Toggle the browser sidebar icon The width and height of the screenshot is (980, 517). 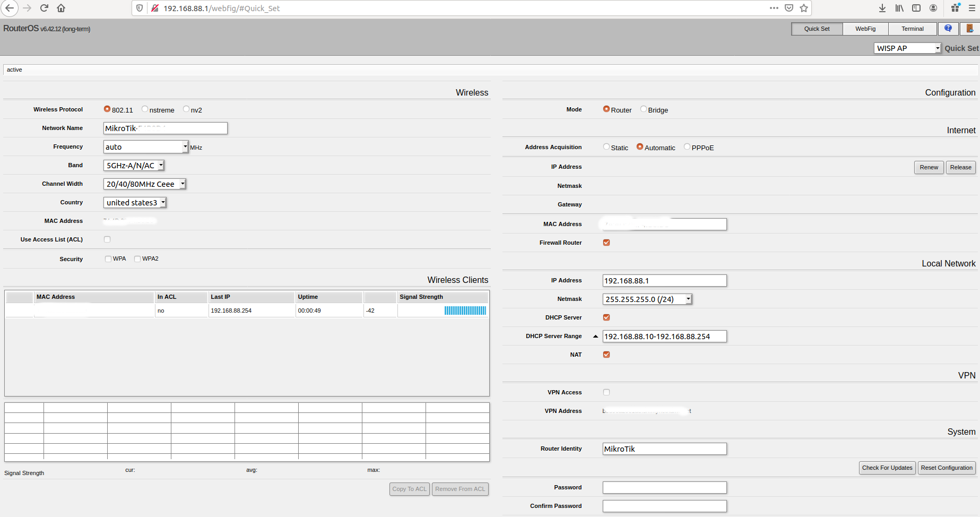(x=916, y=8)
